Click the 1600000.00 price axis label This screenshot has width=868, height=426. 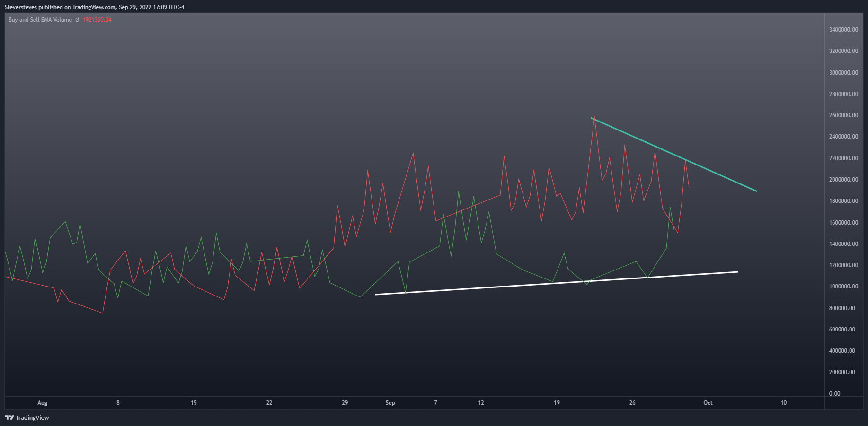pyautogui.click(x=843, y=223)
